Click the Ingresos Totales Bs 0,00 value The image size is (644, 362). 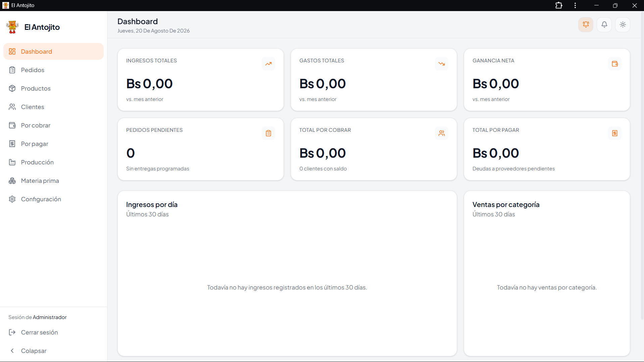149,84
